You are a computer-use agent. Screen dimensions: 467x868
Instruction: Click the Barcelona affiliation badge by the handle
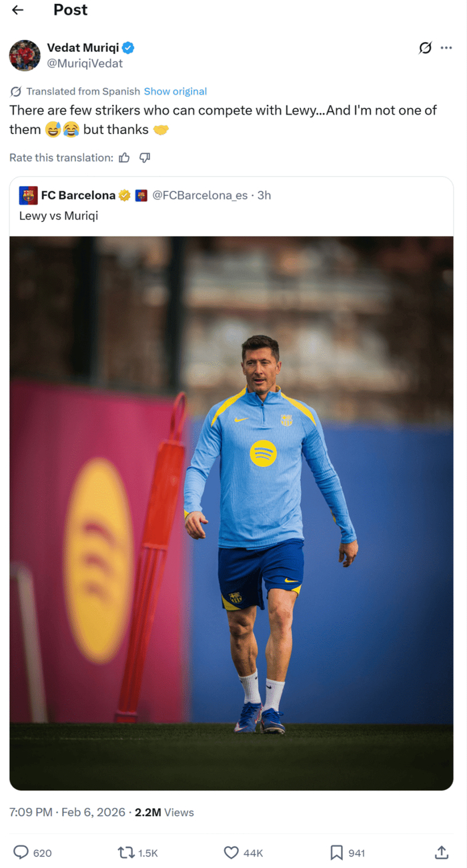141,195
